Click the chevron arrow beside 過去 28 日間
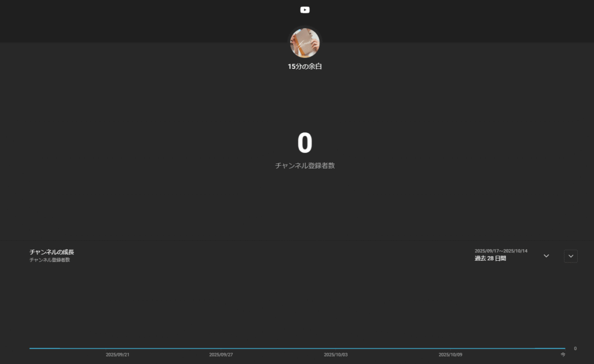The height and width of the screenshot is (364, 594). click(546, 256)
